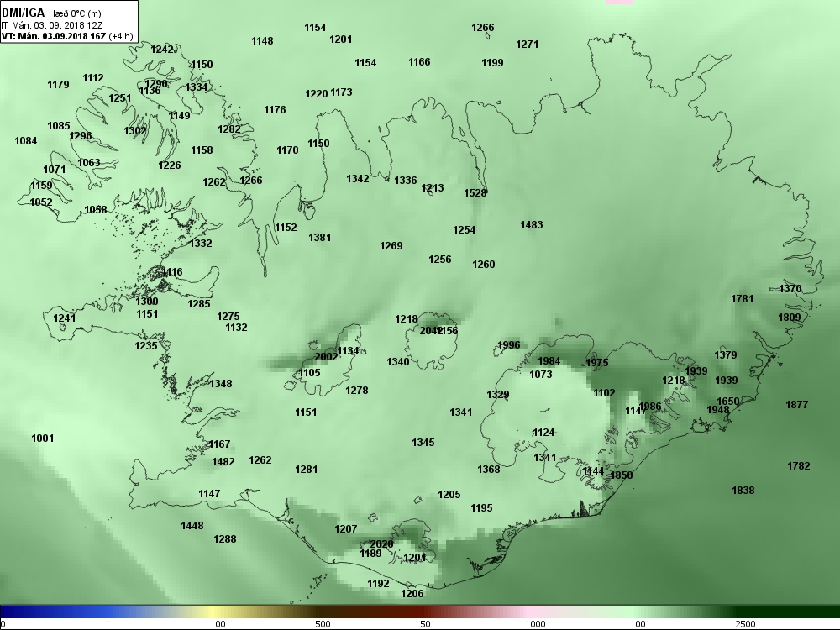Click the map value '1205'
The image size is (840, 630).
click(449, 495)
